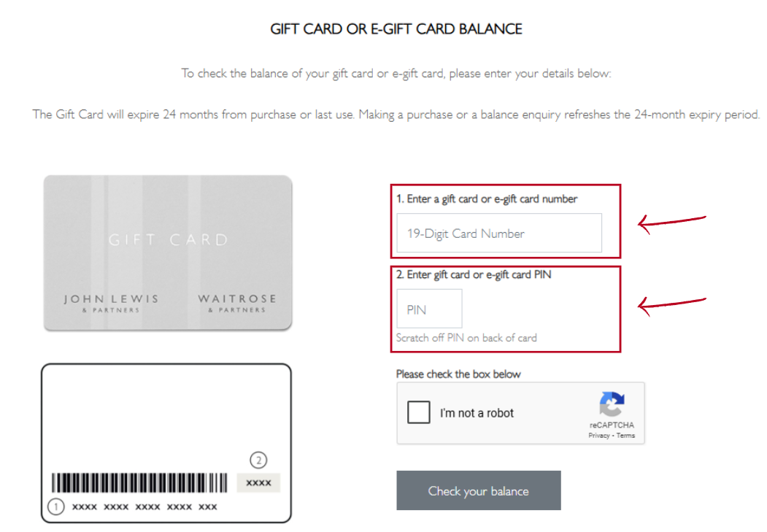This screenshot has width=767, height=532.
Task: Click the 19-Digit Card Number input field
Action: tap(498, 233)
